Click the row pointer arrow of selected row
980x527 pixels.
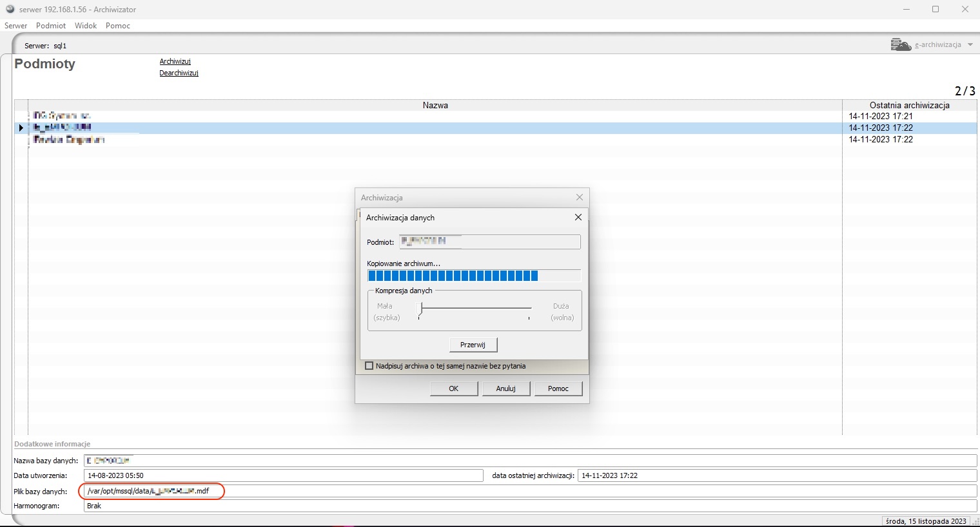pos(21,128)
